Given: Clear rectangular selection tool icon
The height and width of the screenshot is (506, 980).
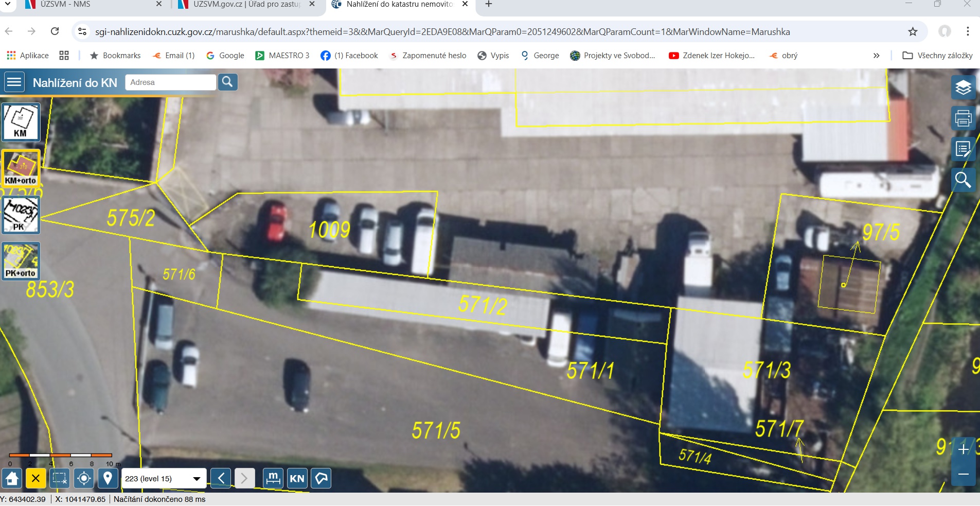Looking at the screenshot, I should [x=60, y=479].
